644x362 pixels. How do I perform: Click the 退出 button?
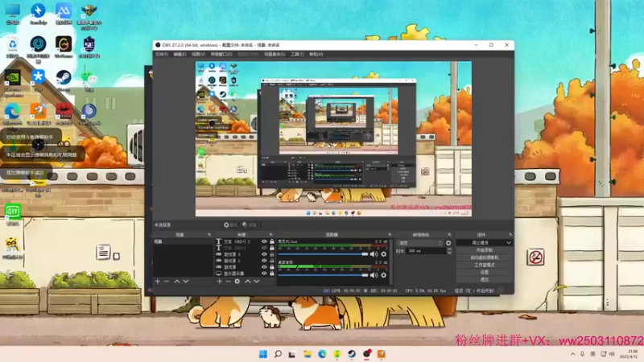pyautogui.click(x=485, y=279)
